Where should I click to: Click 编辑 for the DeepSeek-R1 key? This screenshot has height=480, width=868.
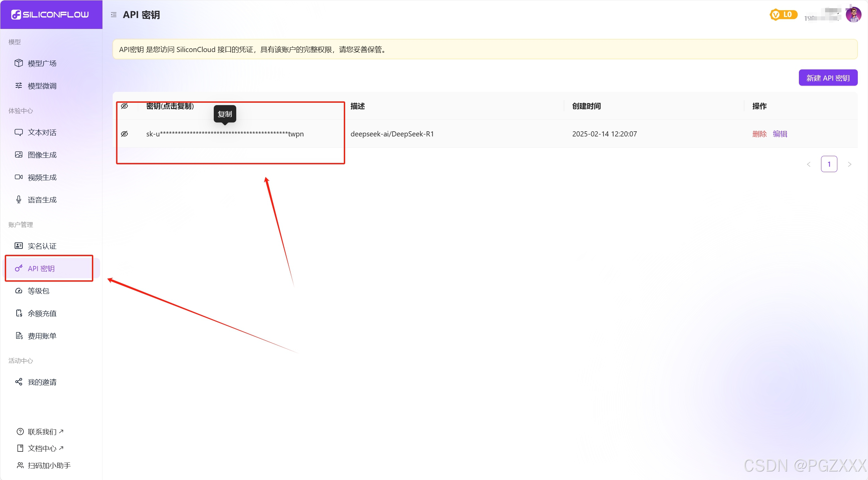780,134
